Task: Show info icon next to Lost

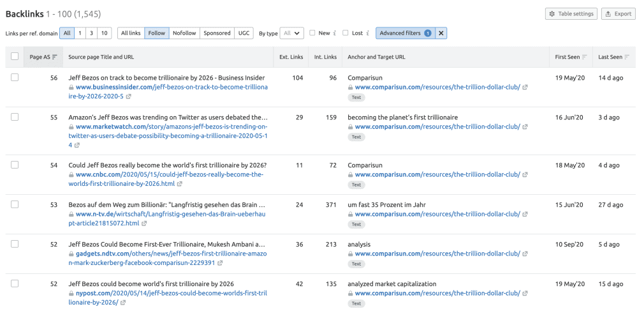Action: 367,33
